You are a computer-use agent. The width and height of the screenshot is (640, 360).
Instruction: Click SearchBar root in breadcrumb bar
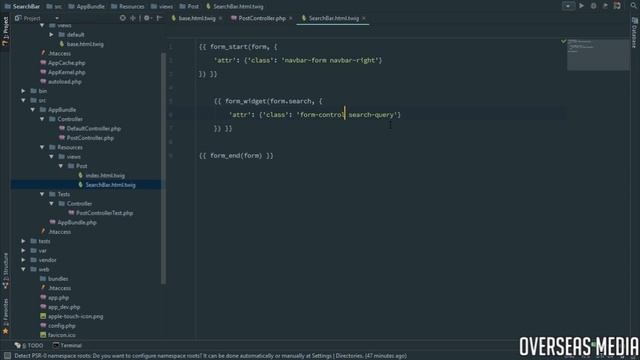[x=22, y=7]
